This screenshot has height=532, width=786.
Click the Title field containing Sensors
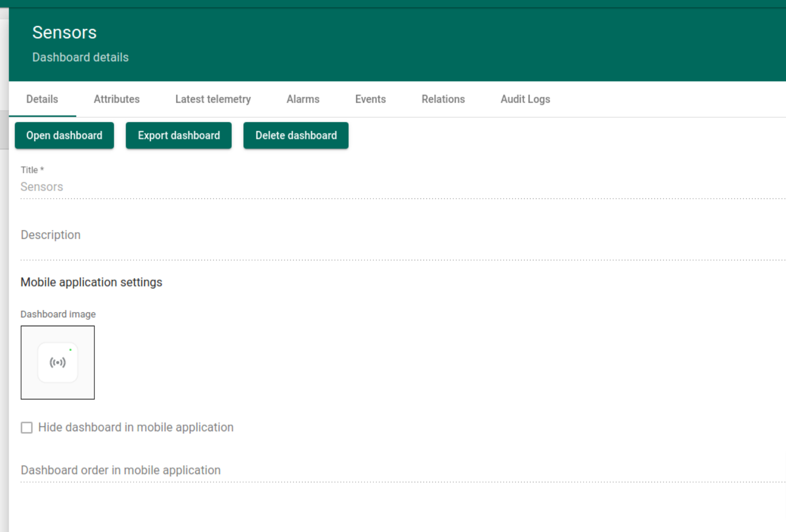click(196, 187)
